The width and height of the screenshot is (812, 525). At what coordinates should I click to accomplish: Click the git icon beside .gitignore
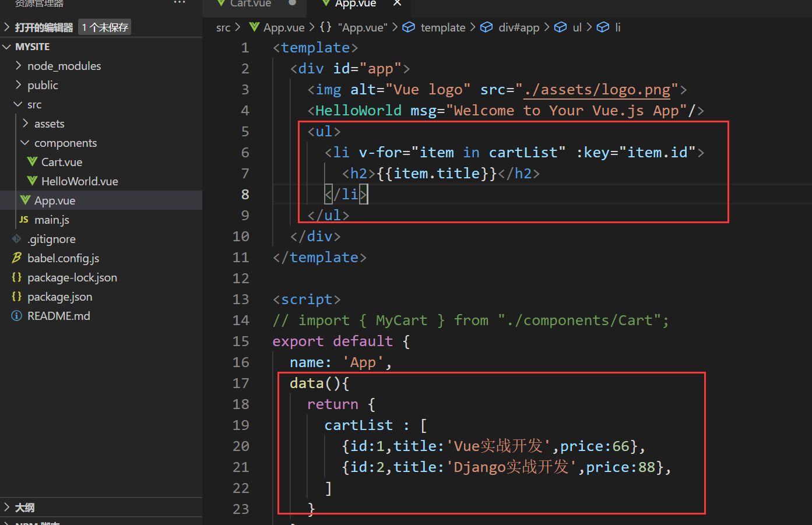pyautogui.click(x=17, y=239)
